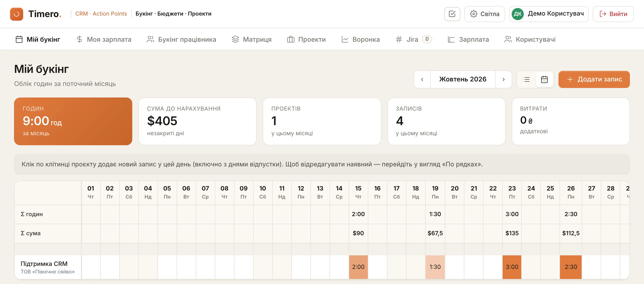Click the Jira counter badge 0
Screen dimensions: 644x284
point(427,39)
